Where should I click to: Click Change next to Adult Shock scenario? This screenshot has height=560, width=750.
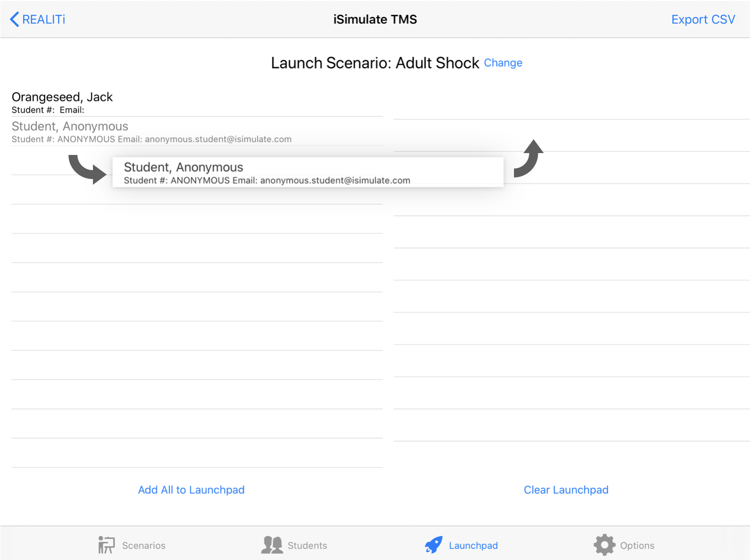(503, 63)
